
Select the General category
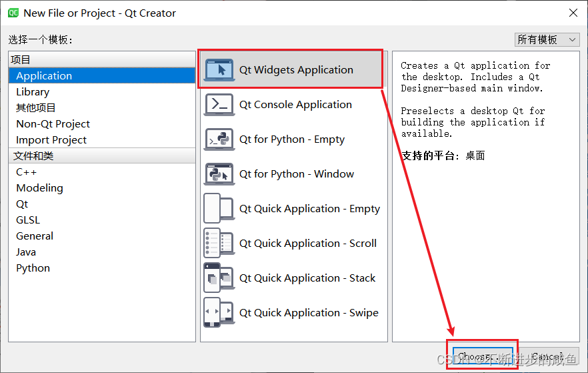click(102, 236)
